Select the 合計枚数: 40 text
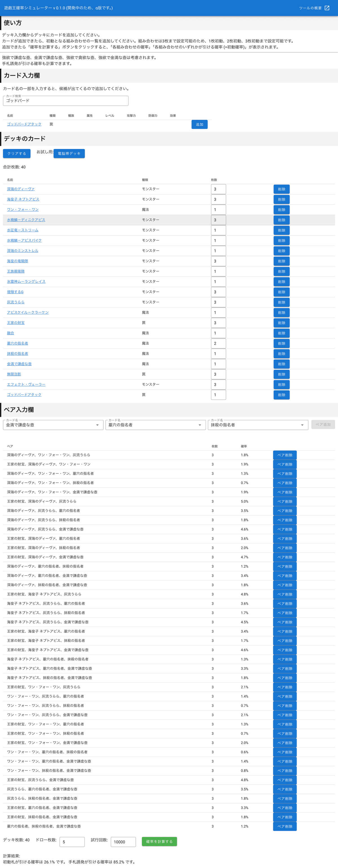 point(14,167)
